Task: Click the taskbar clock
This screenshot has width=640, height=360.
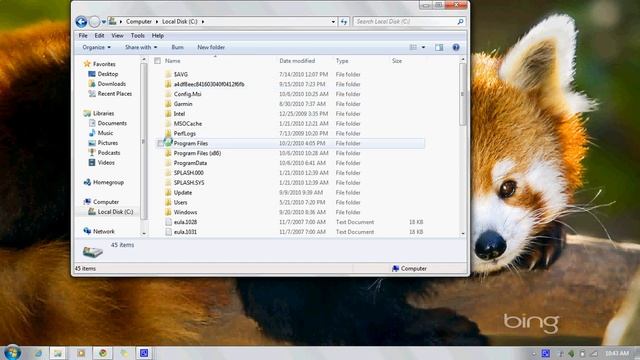Action: (x=617, y=353)
